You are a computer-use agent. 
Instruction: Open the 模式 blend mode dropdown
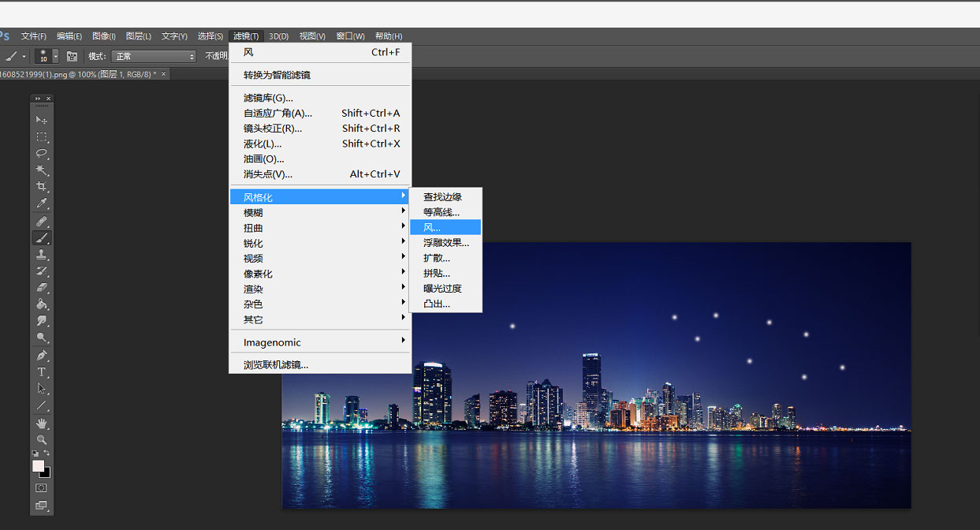click(154, 56)
